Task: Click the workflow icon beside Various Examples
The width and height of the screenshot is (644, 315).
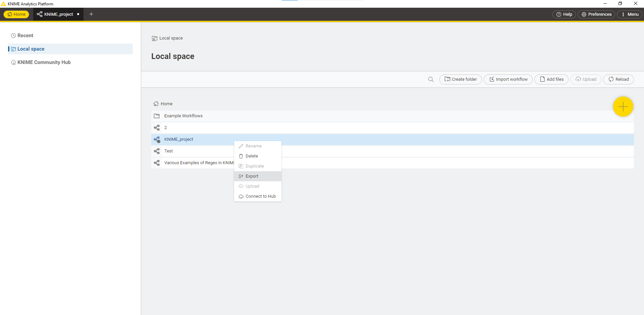Action: tap(157, 163)
